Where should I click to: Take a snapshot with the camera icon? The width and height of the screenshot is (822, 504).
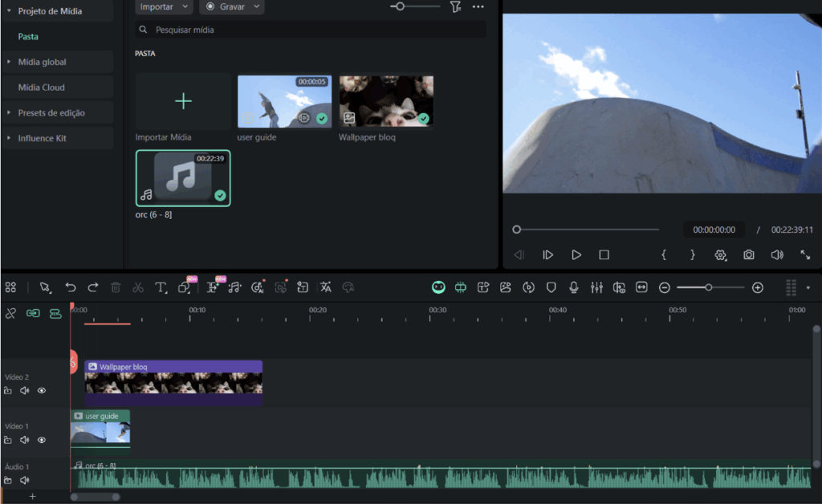click(x=748, y=254)
